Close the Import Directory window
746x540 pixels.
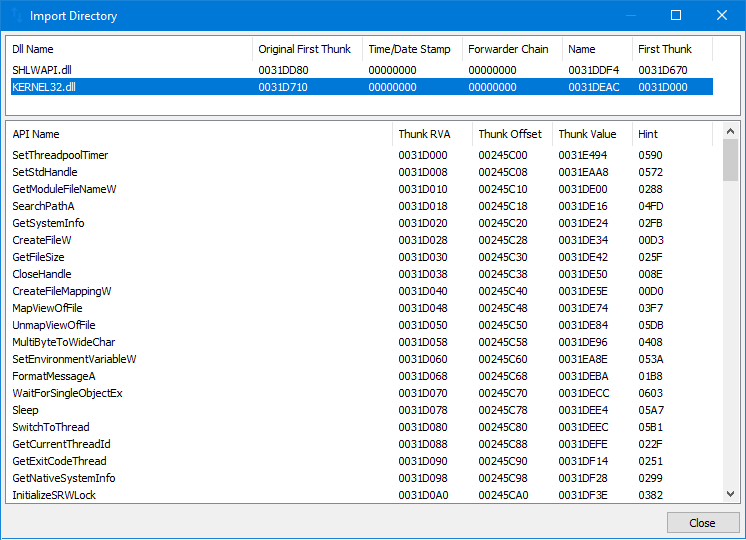[722, 15]
